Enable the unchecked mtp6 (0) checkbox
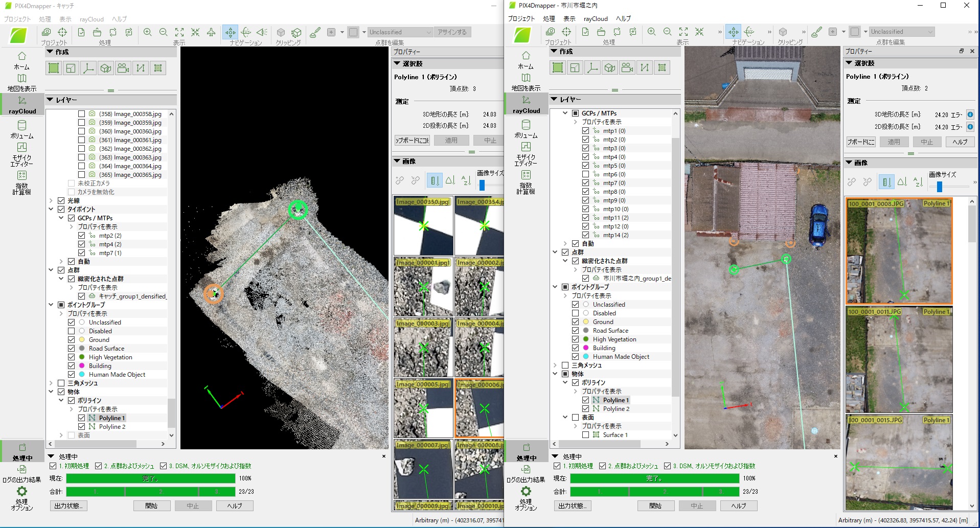The image size is (980, 528). coord(585,174)
